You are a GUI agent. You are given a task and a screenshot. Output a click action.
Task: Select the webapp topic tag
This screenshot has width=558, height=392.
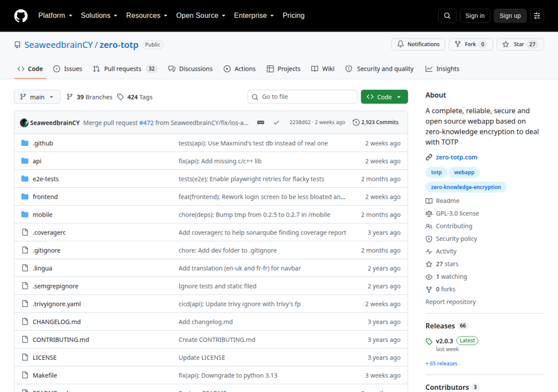464,173
